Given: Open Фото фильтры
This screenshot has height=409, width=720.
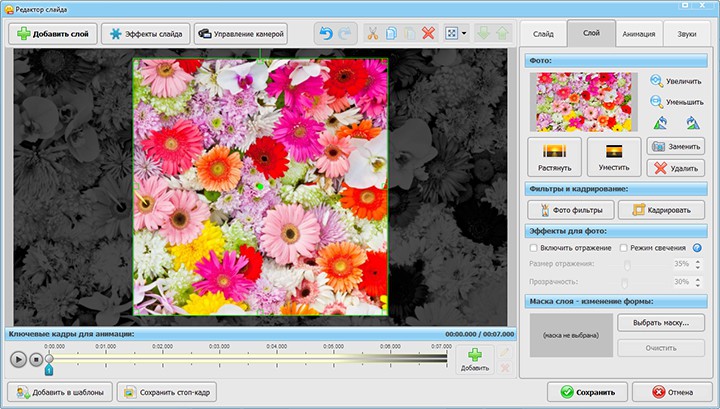Looking at the screenshot, I should pos(571,210).
